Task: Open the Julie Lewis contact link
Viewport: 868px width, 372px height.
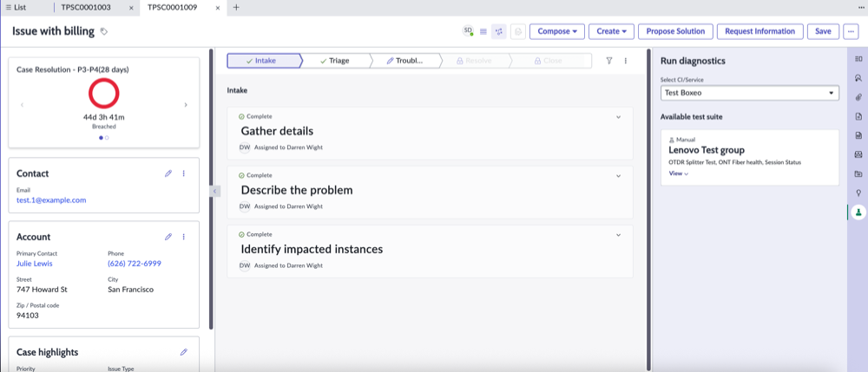Action: (x=35, y=264)
